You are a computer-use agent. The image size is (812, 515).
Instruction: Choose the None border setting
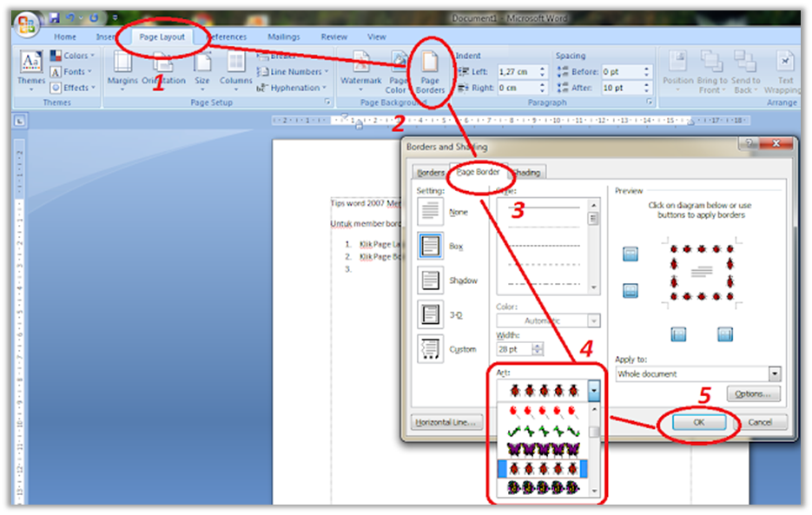[x=431, y=211]
